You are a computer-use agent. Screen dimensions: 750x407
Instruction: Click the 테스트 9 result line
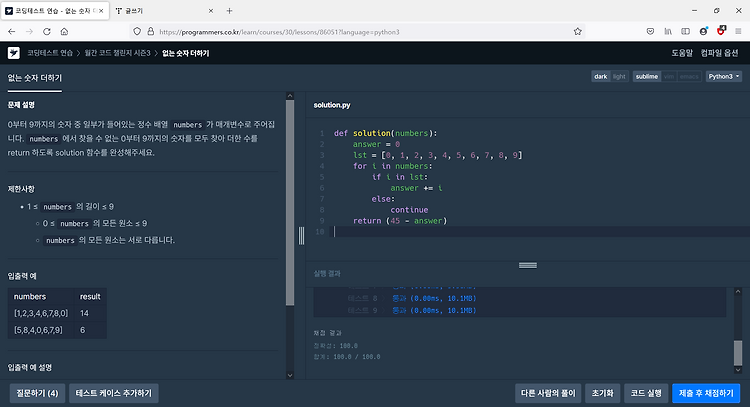click(x=411, y=310)
